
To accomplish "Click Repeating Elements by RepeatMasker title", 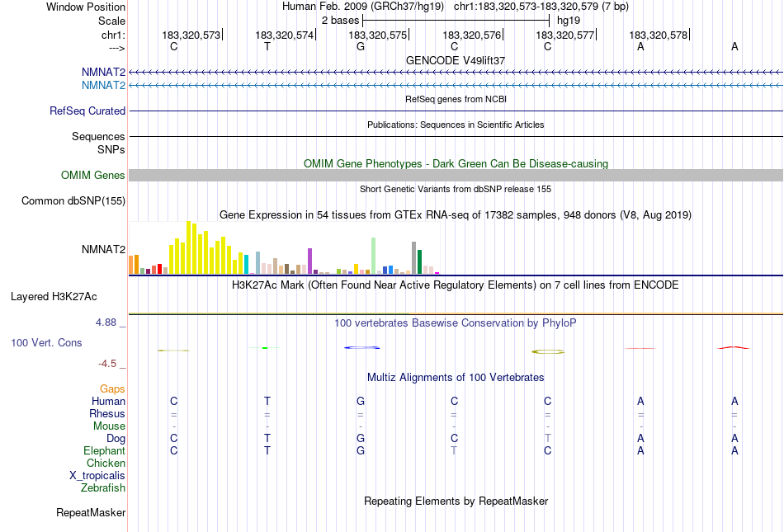I will [456, 501].
